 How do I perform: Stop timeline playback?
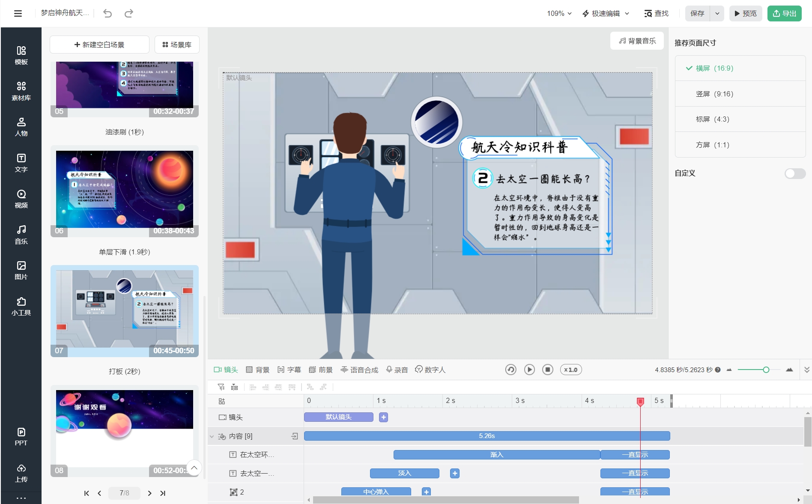coord(548,370)
